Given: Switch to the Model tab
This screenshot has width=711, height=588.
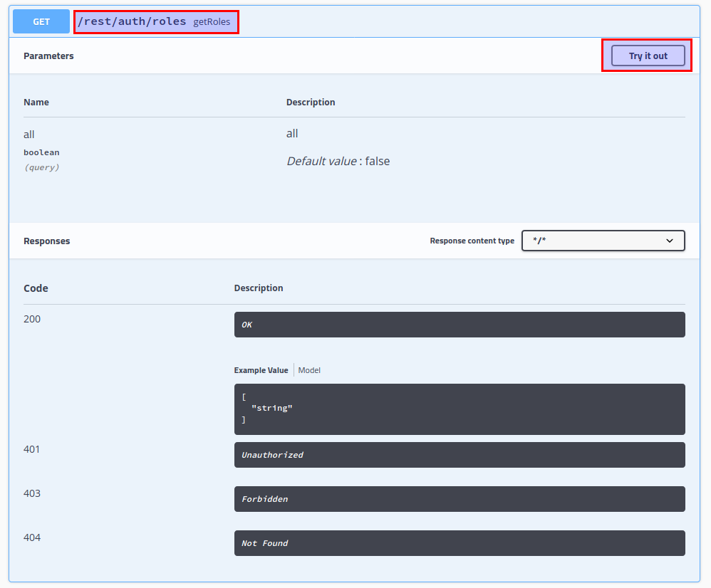Looking at the screenshot, I should 309,370.
